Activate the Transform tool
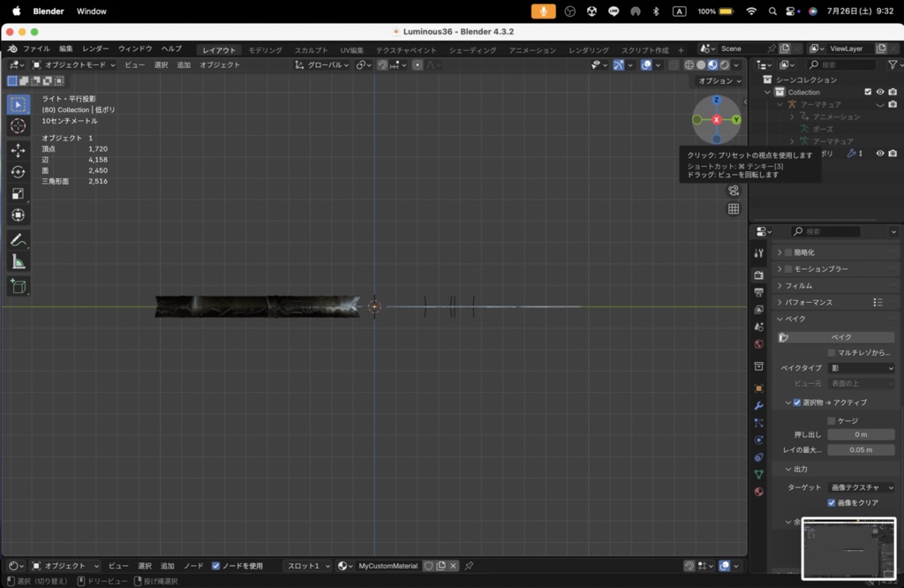904x588 pixels. click(18, 215)
